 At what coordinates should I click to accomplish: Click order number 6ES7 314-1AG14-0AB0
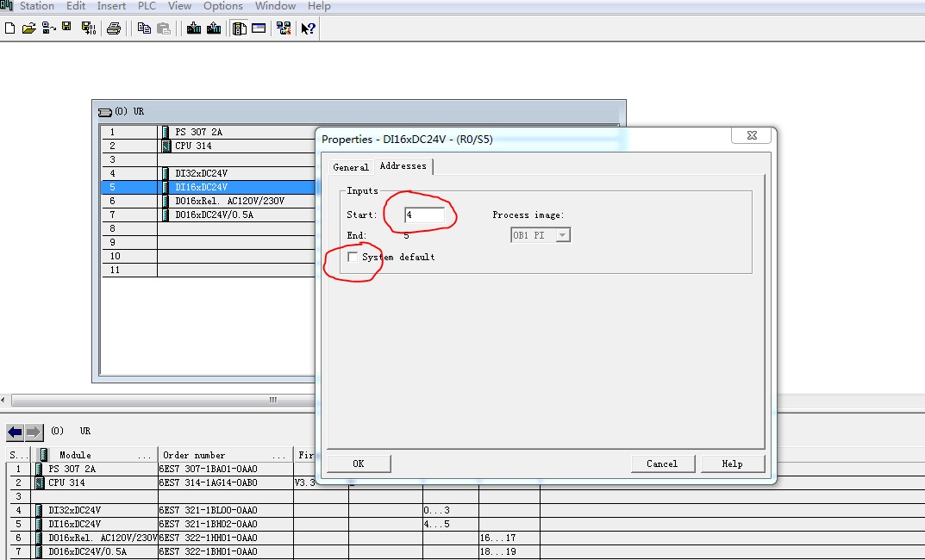click(x=209, y=482)
